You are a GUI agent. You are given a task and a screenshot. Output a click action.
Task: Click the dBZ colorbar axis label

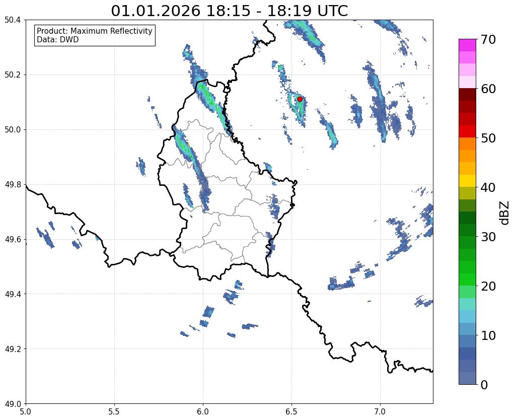click(505, 213)
